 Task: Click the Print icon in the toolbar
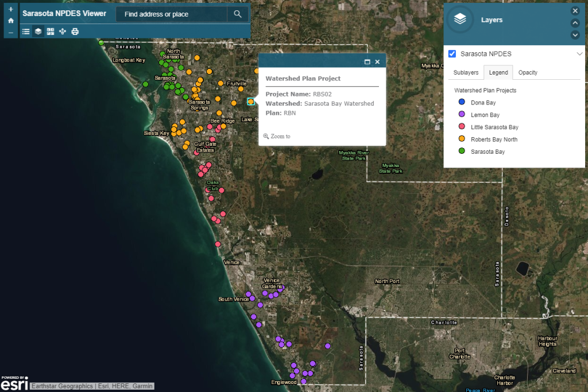coord(75,32)
